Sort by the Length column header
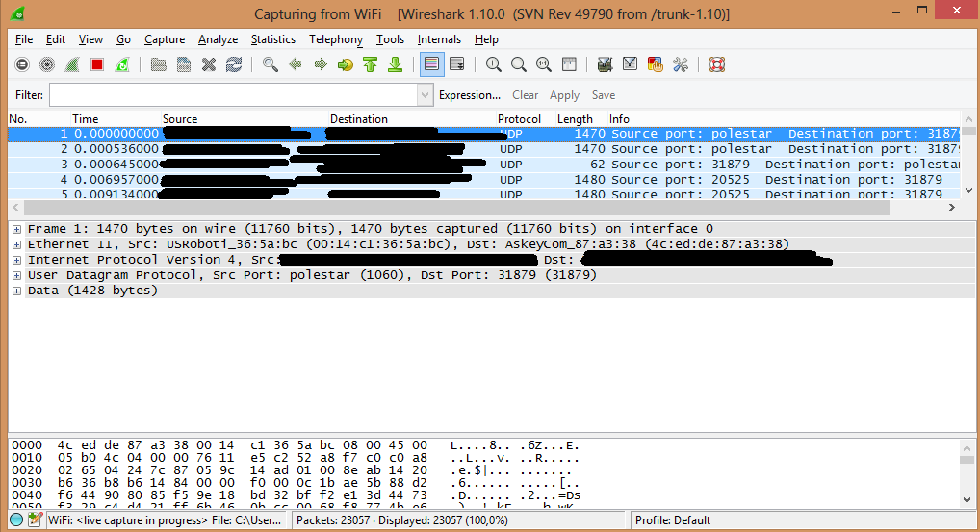Screen dimensions: 980x532 pos(580,118)
